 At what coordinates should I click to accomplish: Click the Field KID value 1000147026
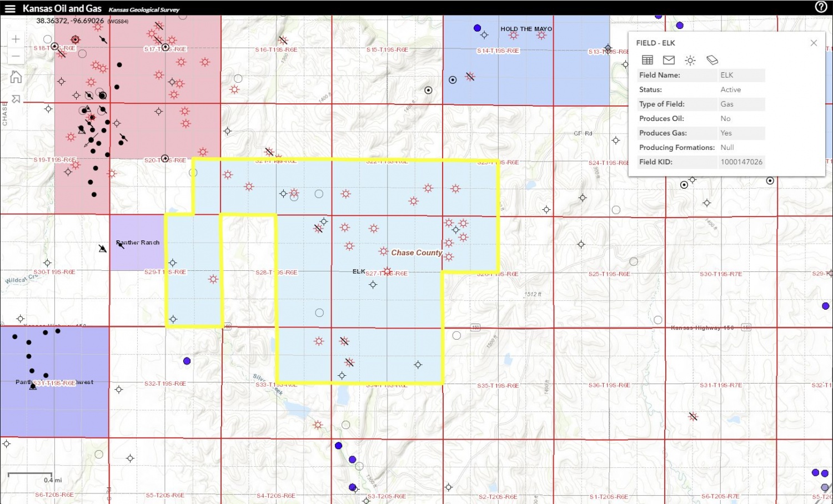click(x=741, y=162)
